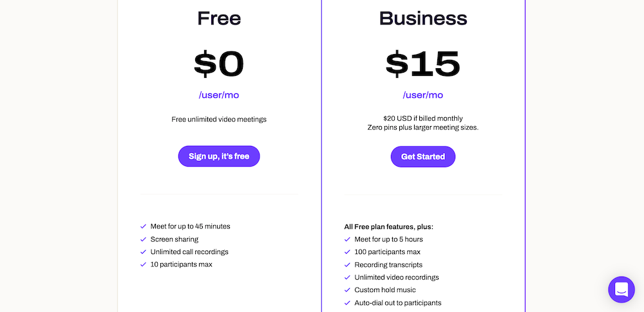
Task: Click checkmark next to Unlimited video recordings
Action: click(348, 277)
